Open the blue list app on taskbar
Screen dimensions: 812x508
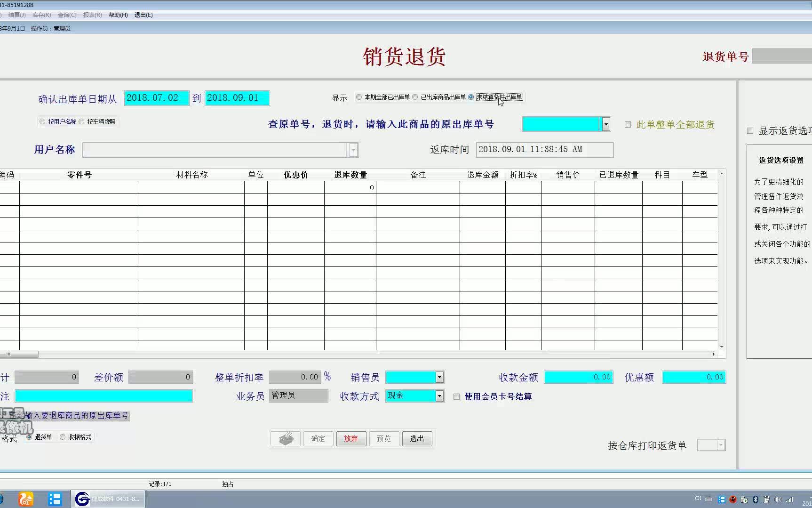(x=55, y=499)
